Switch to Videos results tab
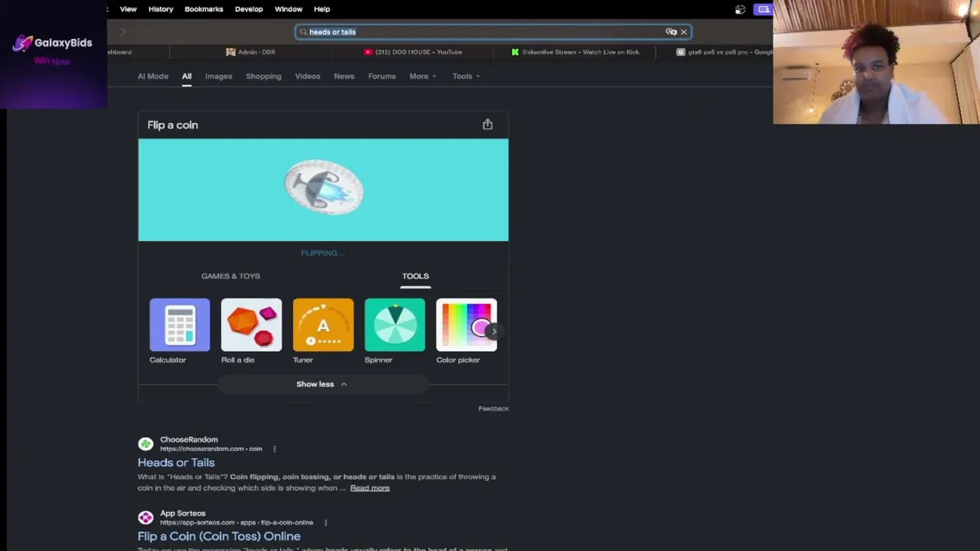The image size is (980, 551). (x=308, y=77)
